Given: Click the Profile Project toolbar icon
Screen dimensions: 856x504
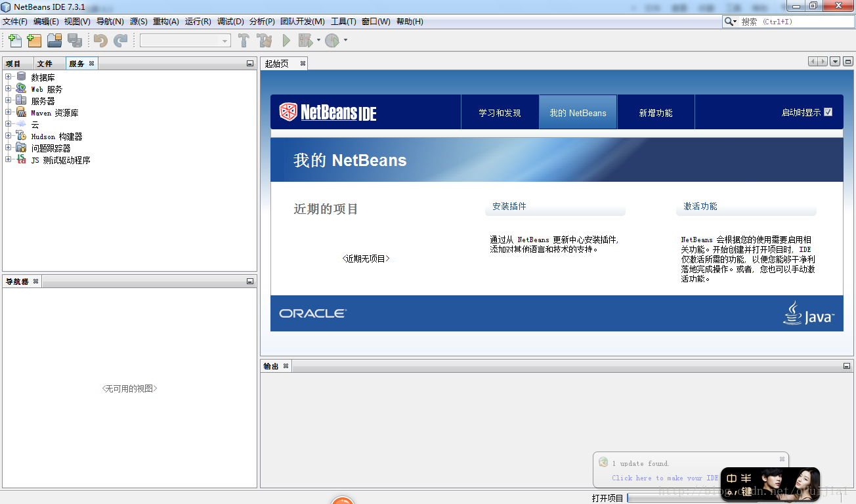Looking at the screenshot, I should tap(332, 41).
